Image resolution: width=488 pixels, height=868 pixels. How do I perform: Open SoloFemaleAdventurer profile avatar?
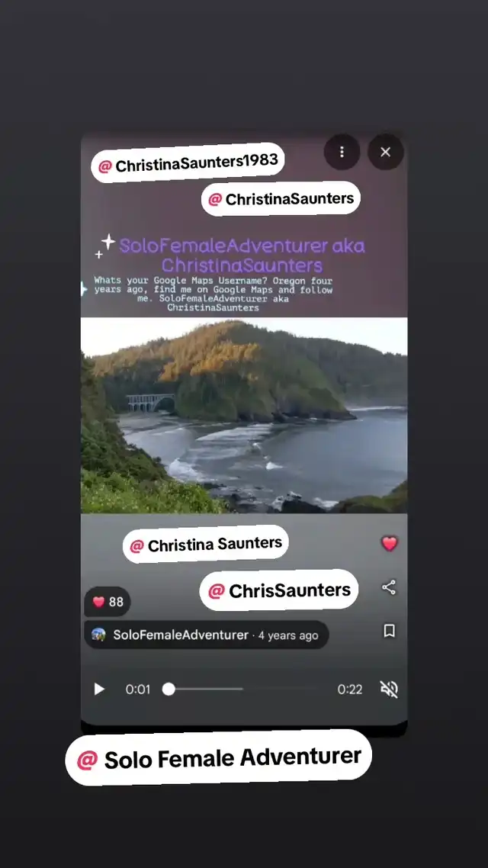point(98,635)
